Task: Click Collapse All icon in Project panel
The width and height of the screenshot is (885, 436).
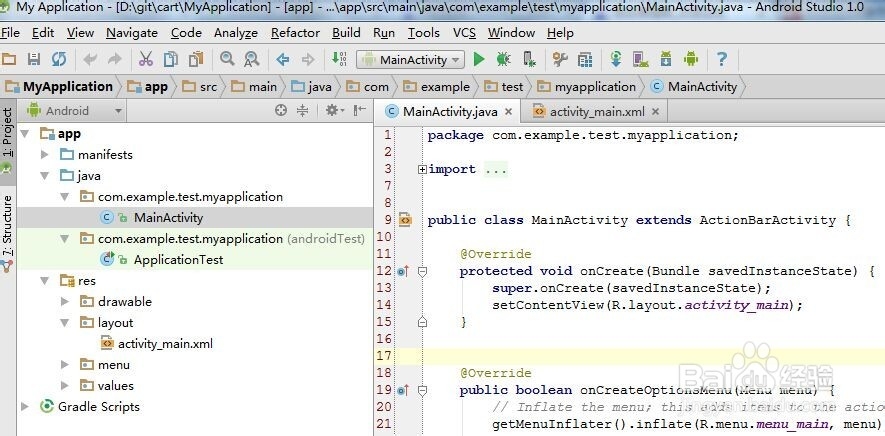Action: [x=303, y=111]
